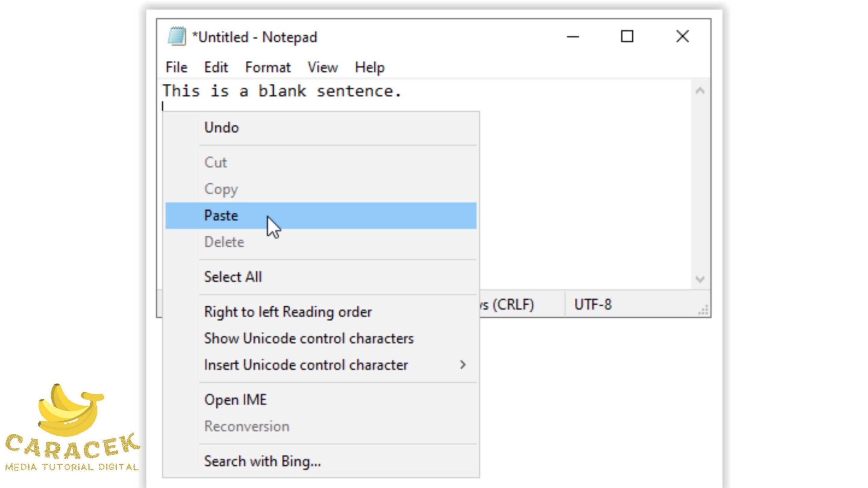Image resolution: width=868 pixels, height=488 pixels.
Task: Select Right to left Reading order toggle
Action: tap(288, 312)
